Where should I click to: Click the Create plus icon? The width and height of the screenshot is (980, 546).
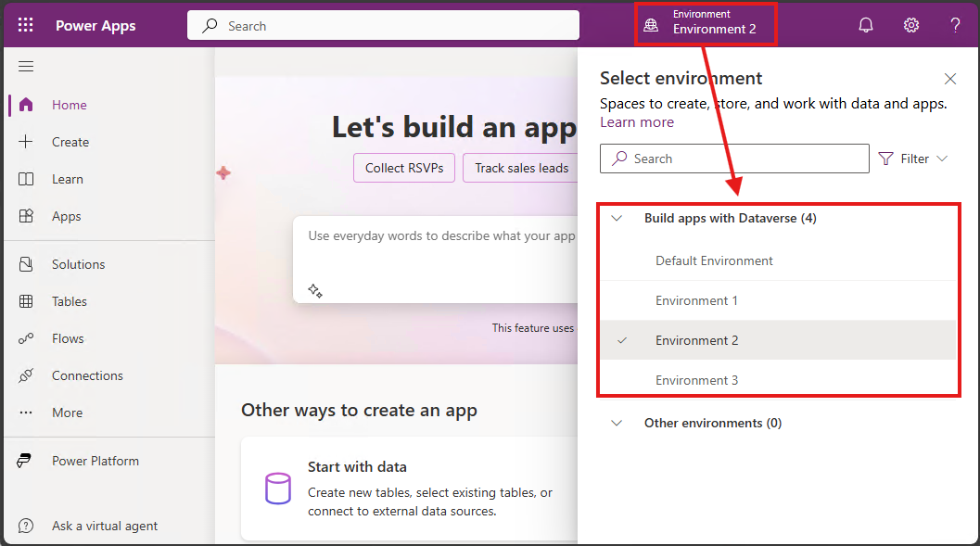[x=26, y=142]
